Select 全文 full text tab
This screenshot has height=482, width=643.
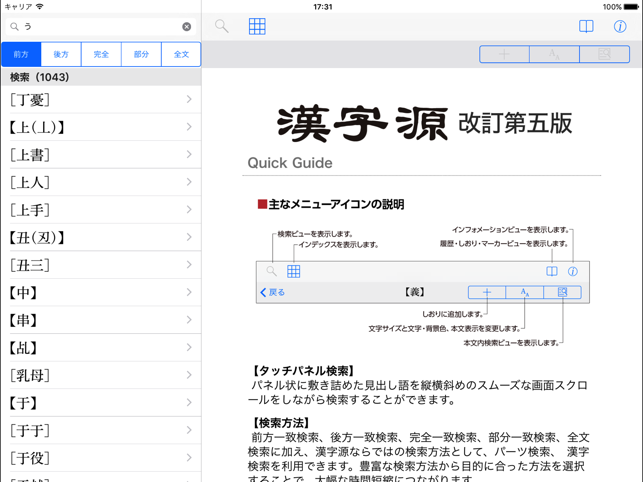[181, 54]
